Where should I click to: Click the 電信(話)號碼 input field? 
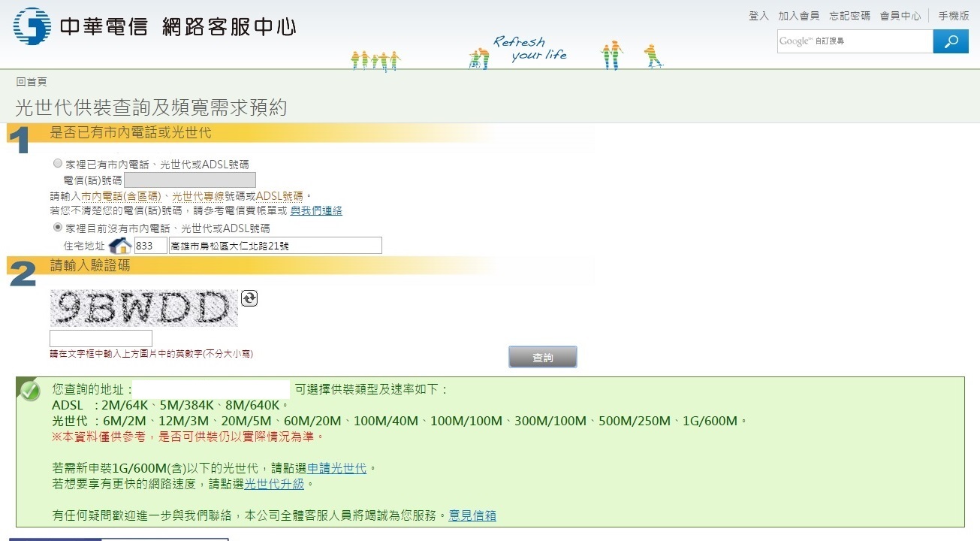pos(190,180)
